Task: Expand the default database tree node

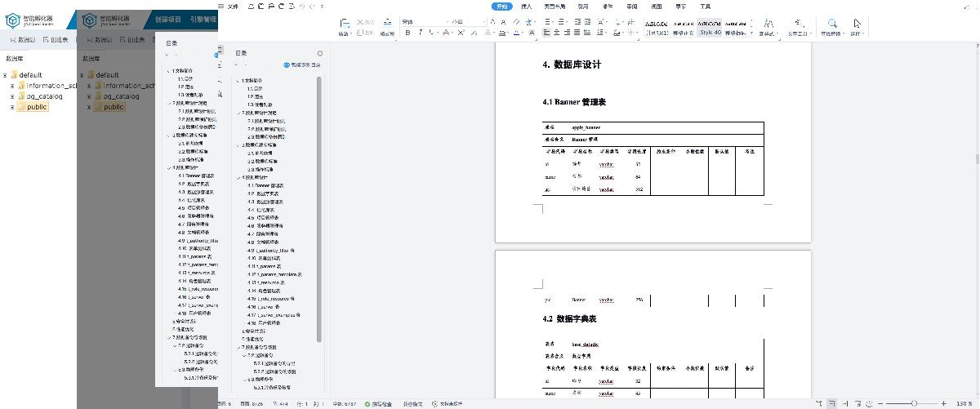Action: [5, 75]
